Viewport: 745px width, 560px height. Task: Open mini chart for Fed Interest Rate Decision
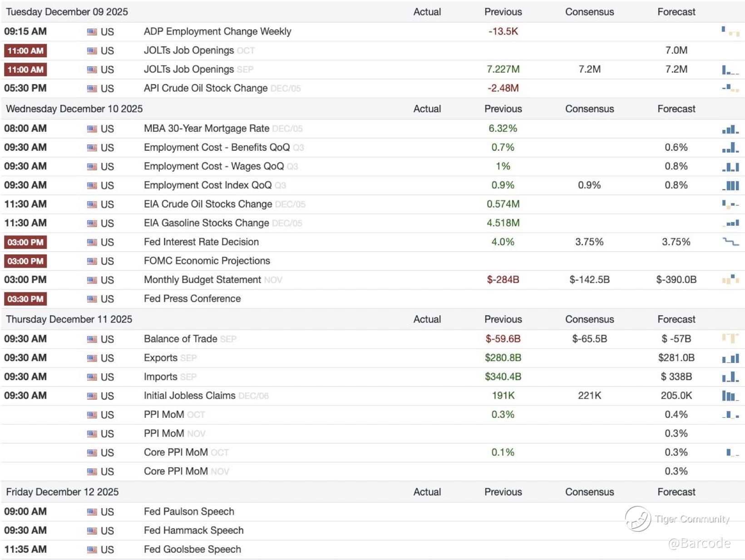(730, 242)
